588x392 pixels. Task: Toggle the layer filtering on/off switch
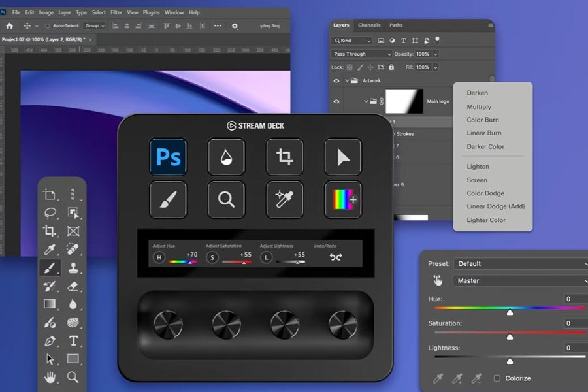pos(437,40)
